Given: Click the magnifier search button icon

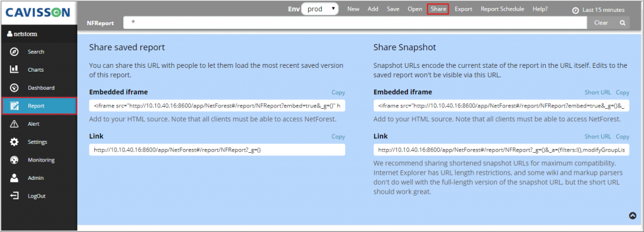Looking at the screenshot, I should pyautogui.click(x=623, y=23).
